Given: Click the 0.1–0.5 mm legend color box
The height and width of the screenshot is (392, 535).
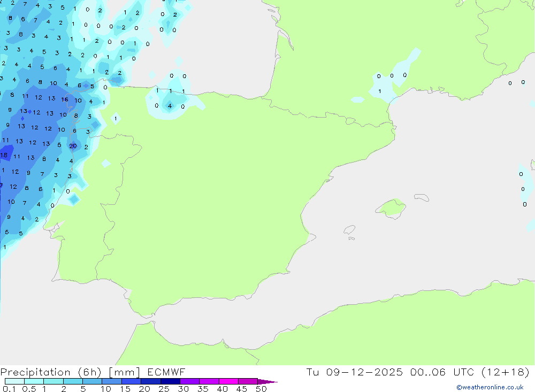Looking at the screenshot, I should [14, 381].
